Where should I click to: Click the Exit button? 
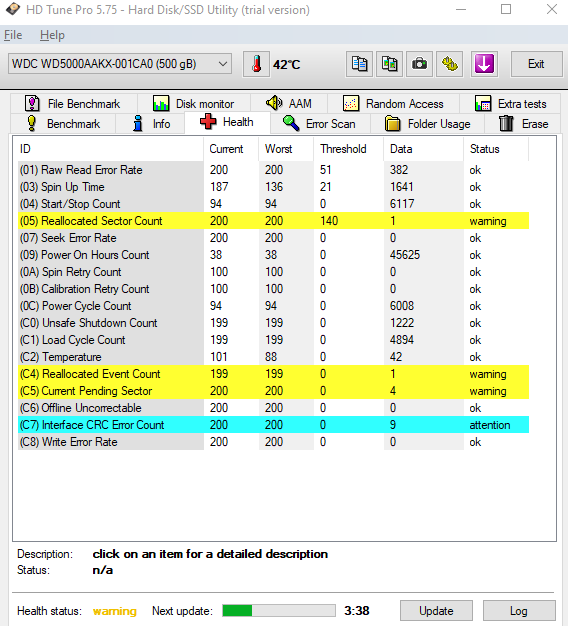pyautogui.click(x=536, y=64)
